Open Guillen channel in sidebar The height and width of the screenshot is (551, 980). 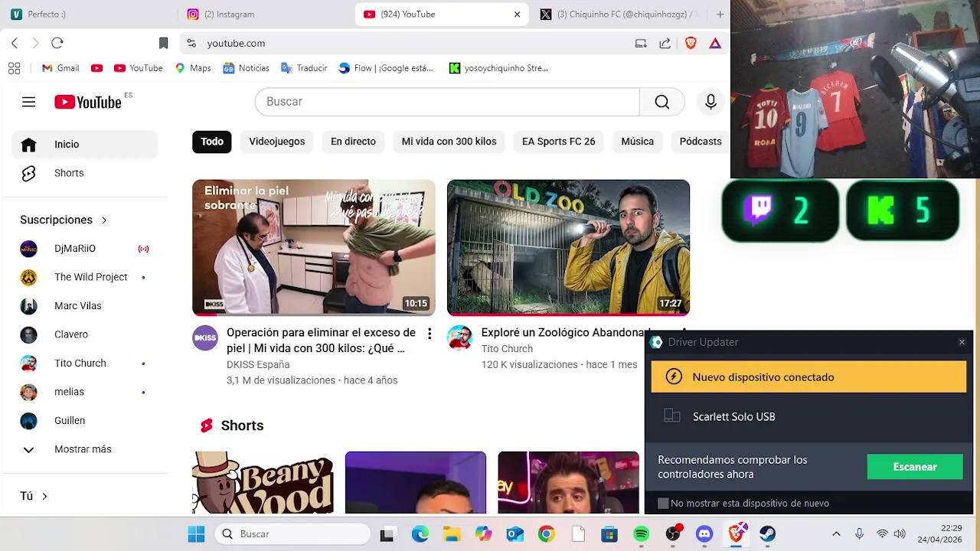84,421
